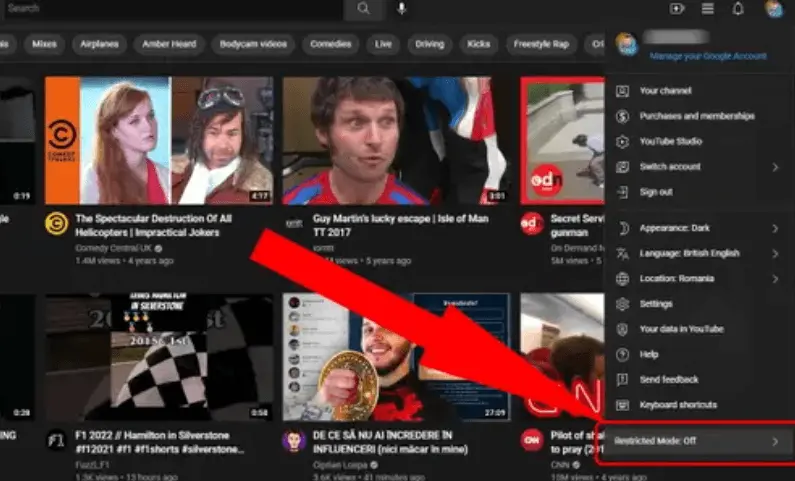Click the Help question mark icon

pos(623,355)
